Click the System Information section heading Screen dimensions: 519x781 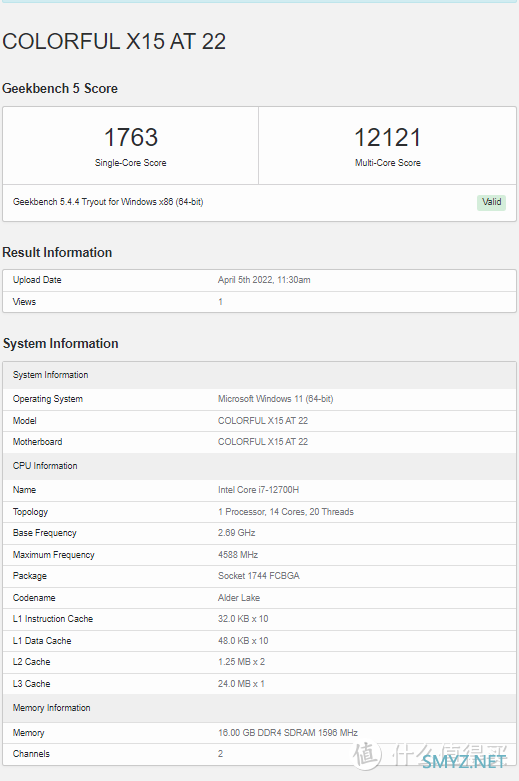[x=61, y=344]
